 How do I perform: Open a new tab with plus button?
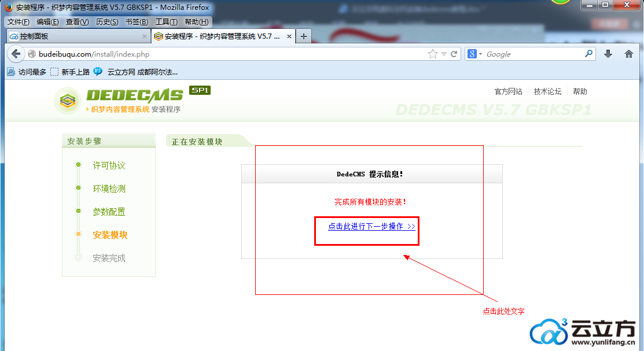point(304,36)
